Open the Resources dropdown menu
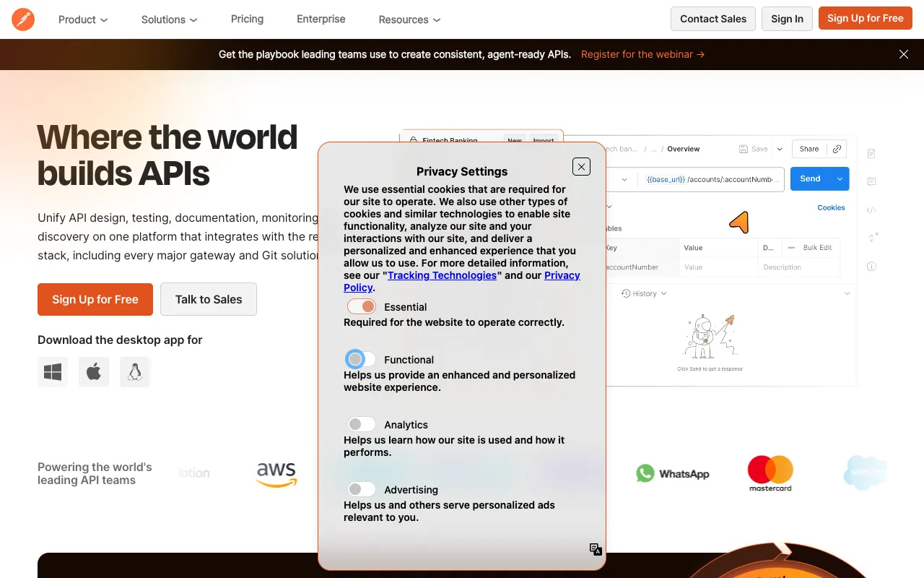This screenshot has height=578, width=924. pos(409,20)
